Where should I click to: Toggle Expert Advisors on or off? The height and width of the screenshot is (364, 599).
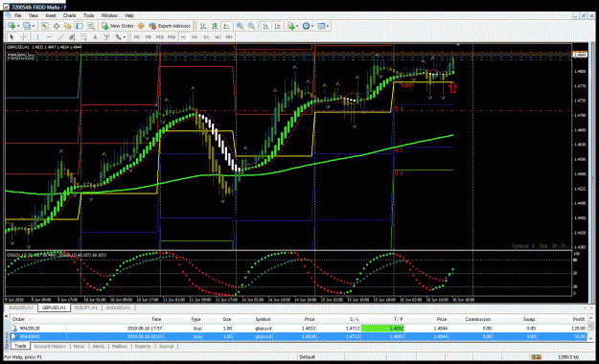(170, 26)
